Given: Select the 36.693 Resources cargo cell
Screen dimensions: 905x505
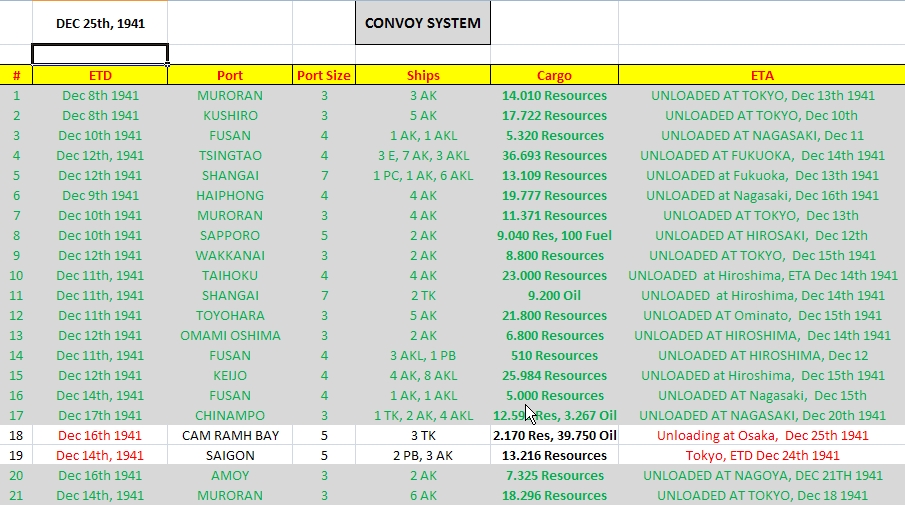Looking at the screenshot, I should 554,155.
